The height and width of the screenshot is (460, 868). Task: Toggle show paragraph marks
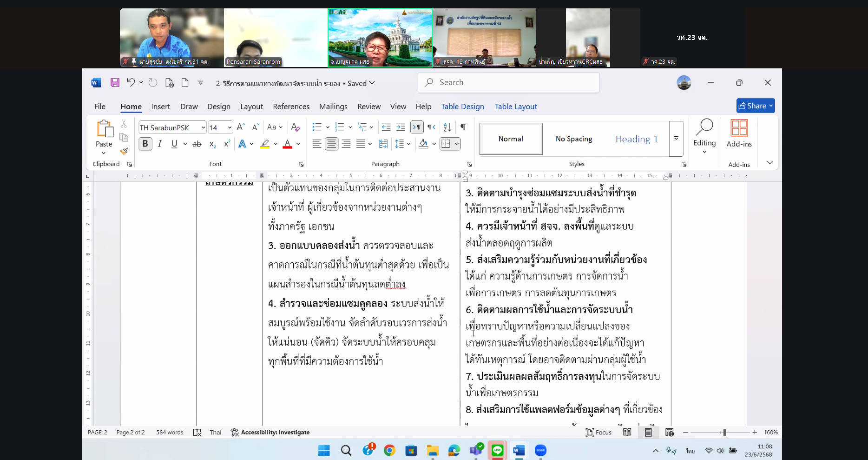[x=463, y=127]
